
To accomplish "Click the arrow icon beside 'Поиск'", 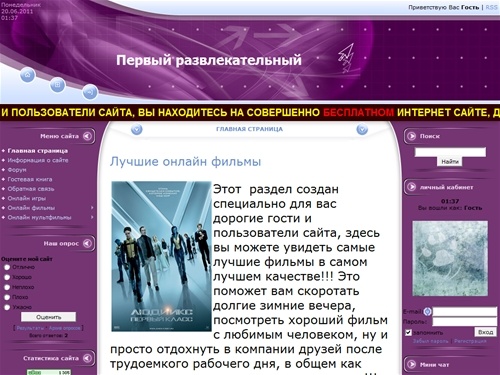I will 412,136.
